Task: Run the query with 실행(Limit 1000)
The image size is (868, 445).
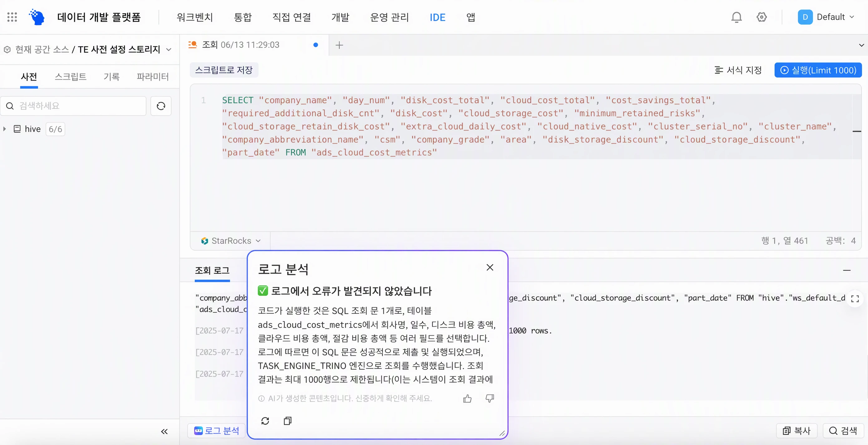Action: 818,70
